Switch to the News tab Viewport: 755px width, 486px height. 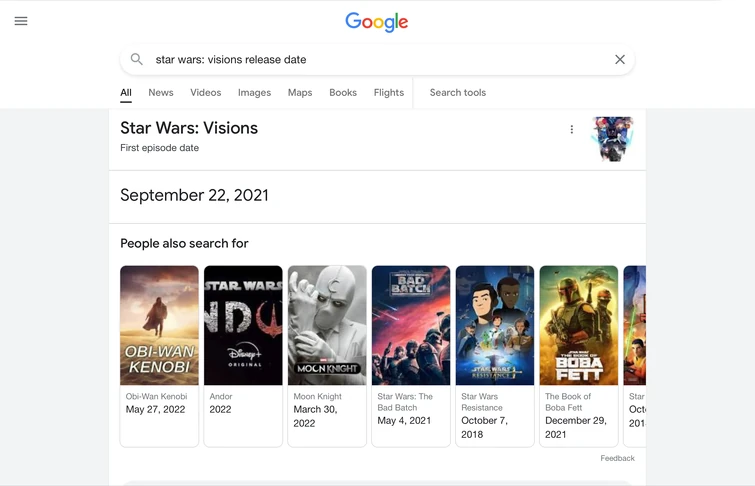(161, 92)
